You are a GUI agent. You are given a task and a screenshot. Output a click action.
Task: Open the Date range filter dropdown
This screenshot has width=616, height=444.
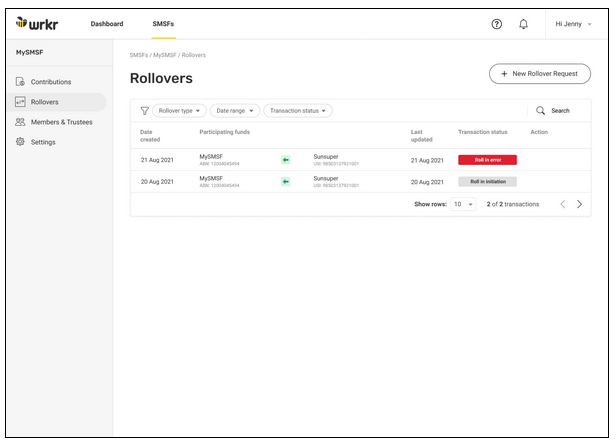235,111
